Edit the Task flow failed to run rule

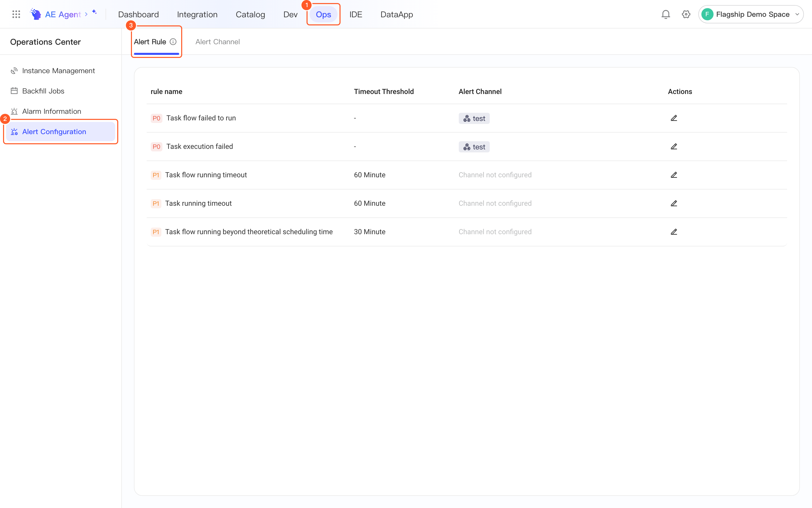coord(674,118)
